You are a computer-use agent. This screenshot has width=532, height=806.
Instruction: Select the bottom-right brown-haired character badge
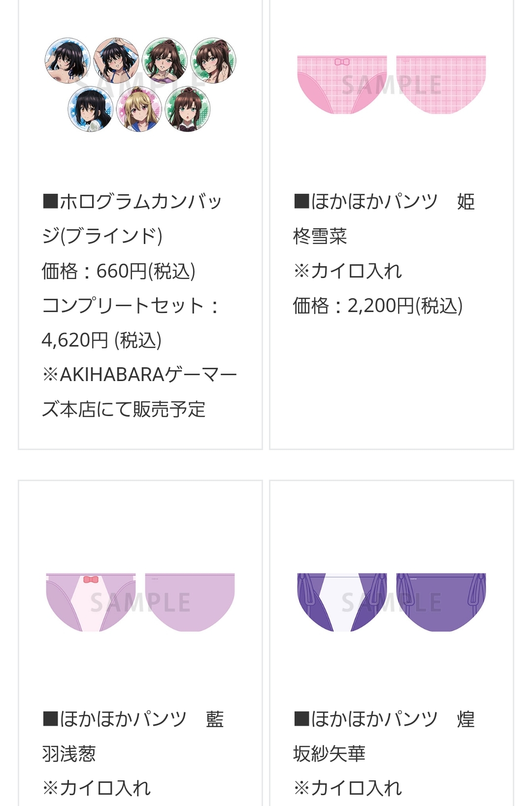188,109
